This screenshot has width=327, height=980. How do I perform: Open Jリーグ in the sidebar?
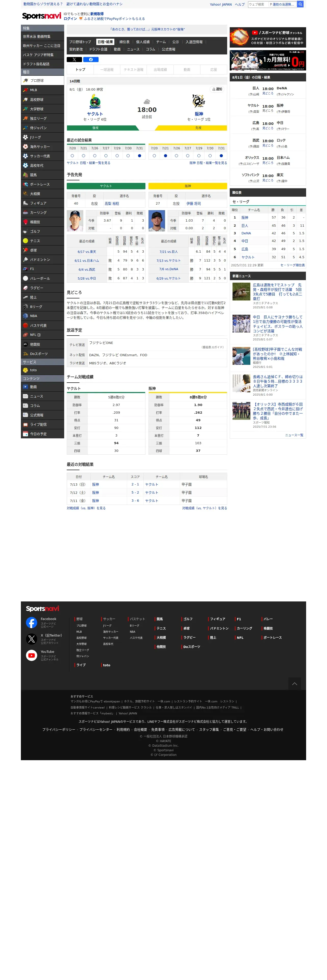(42, 137)
